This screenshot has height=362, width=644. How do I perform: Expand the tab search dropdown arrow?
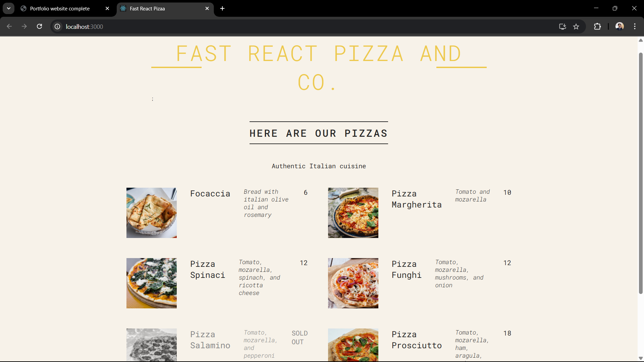click(9, 8)
